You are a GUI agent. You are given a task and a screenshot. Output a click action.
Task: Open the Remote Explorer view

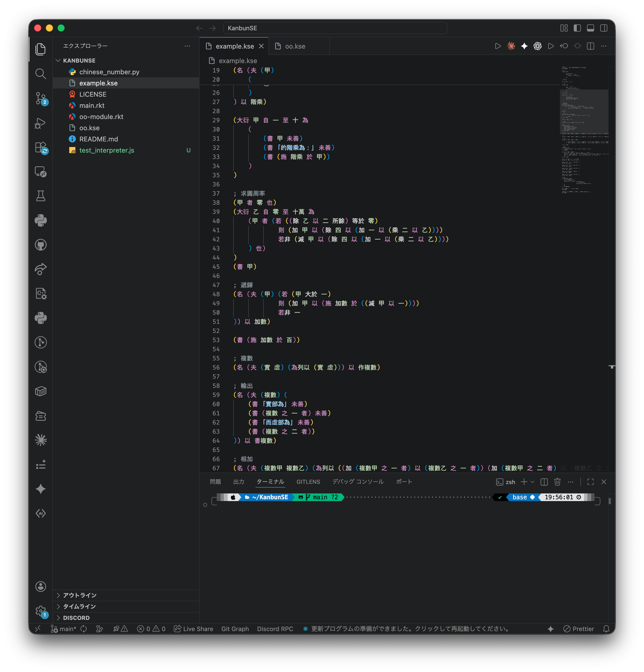click(40, 172)
